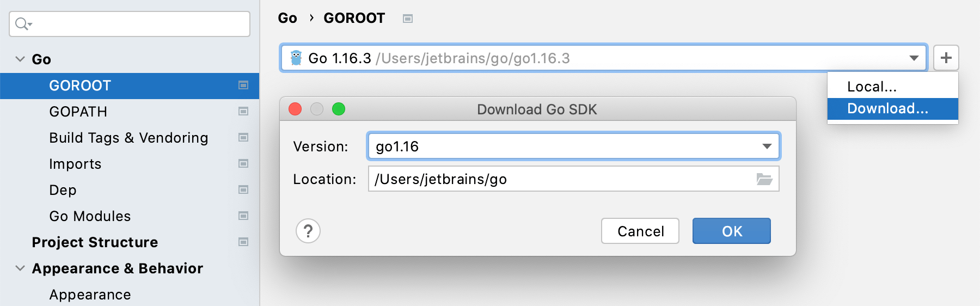Image resolution: width=980 pixels, height=306 pixels.
Task: Click the Location path input field
Action: click(561, 179)
